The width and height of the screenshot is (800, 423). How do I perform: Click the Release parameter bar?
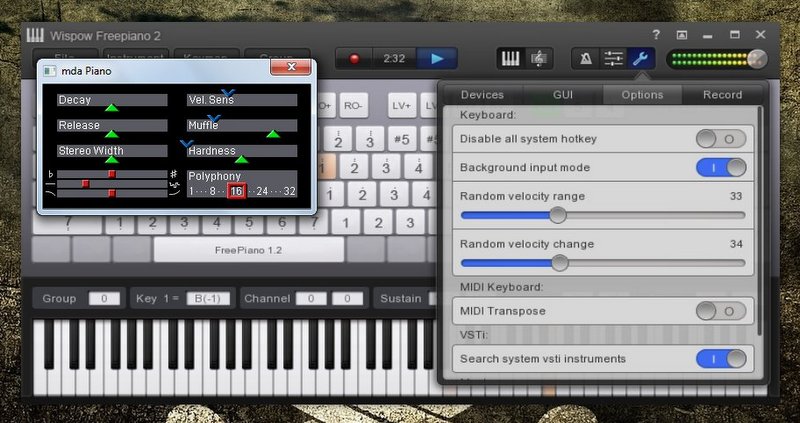pyautogui.click(x=112, y=126)
